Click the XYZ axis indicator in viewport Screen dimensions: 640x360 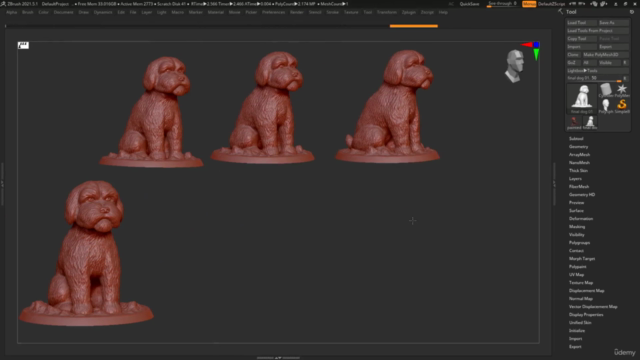532,51
